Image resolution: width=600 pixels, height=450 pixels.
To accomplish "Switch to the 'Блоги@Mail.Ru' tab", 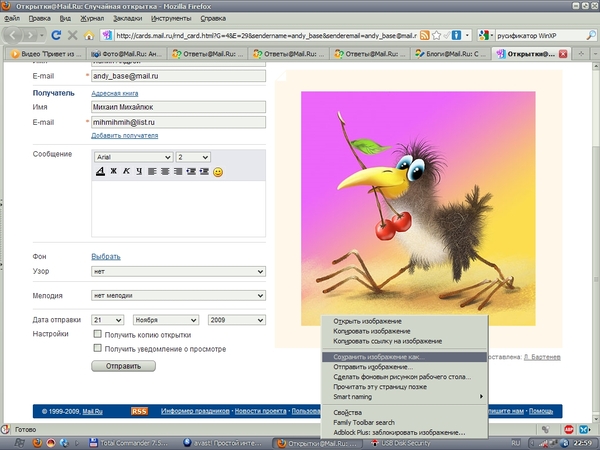I will 450,54.
